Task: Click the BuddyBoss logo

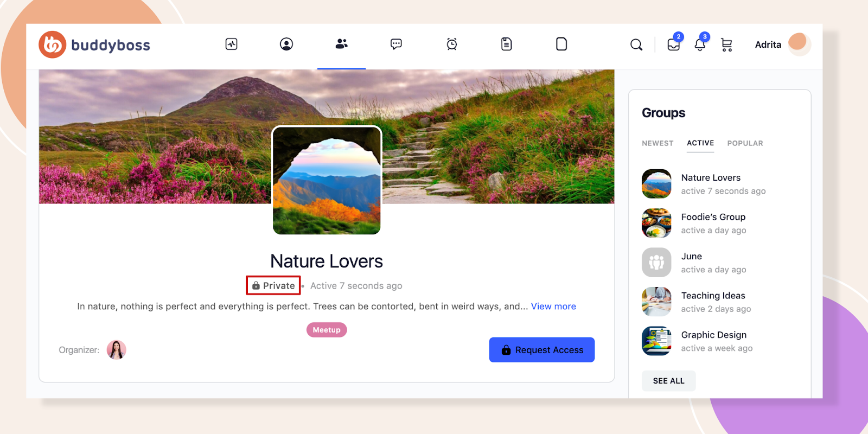Action: 94,44
